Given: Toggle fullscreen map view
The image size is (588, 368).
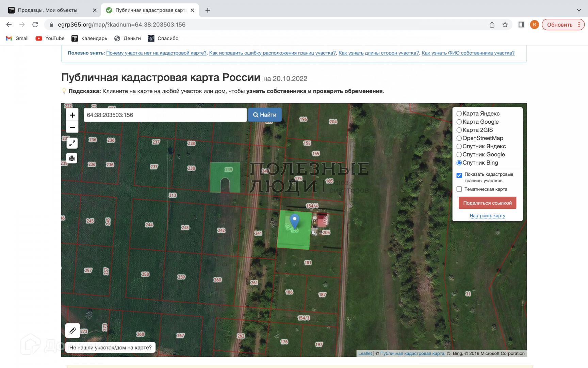Looking at the screenshot, I should coord(72,143).
